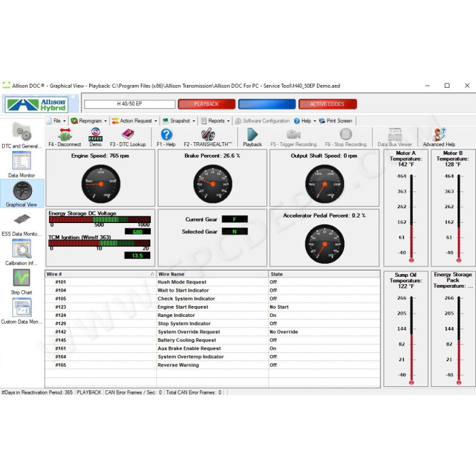This screenshot has width=476, height=476.
Task: Open F2 - TRANSHEALTH icon
Action: [x=208, y=134]
